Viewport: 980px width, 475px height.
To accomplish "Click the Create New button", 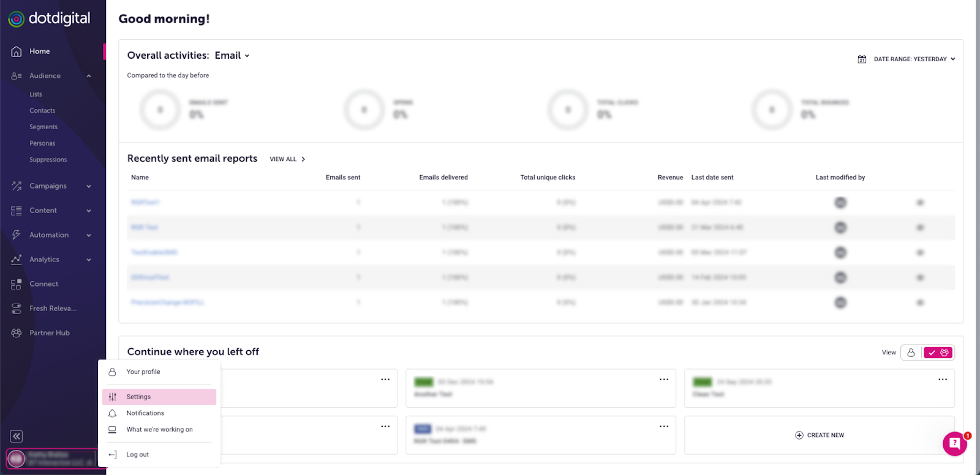I will 820,435.
